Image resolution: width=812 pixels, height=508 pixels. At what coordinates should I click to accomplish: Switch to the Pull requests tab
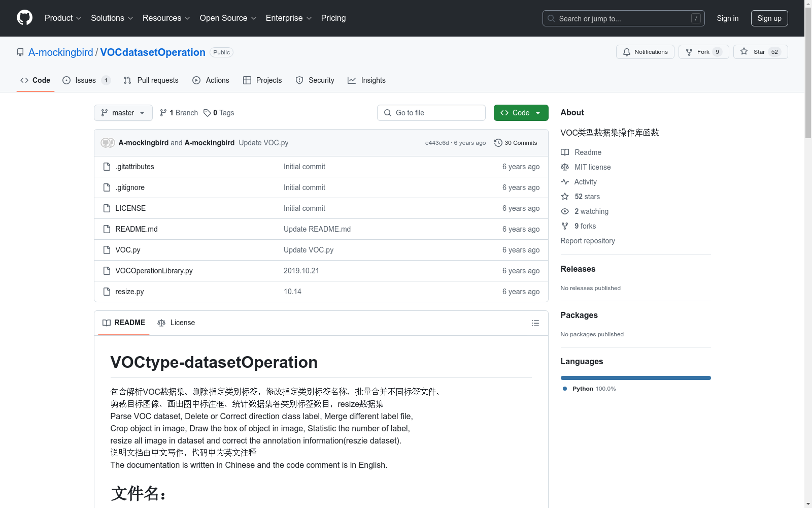(151, 80)
